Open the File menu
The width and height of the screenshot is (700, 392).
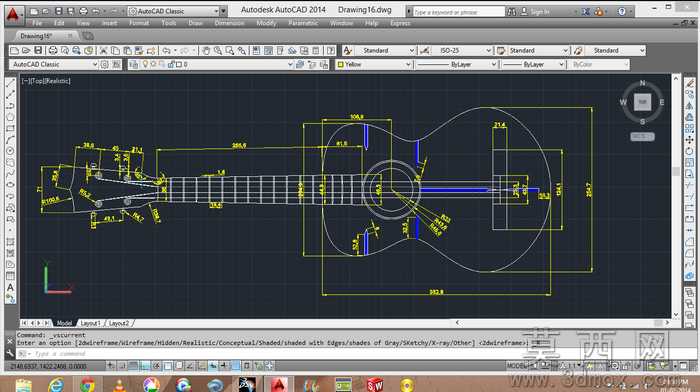(37, 23)
